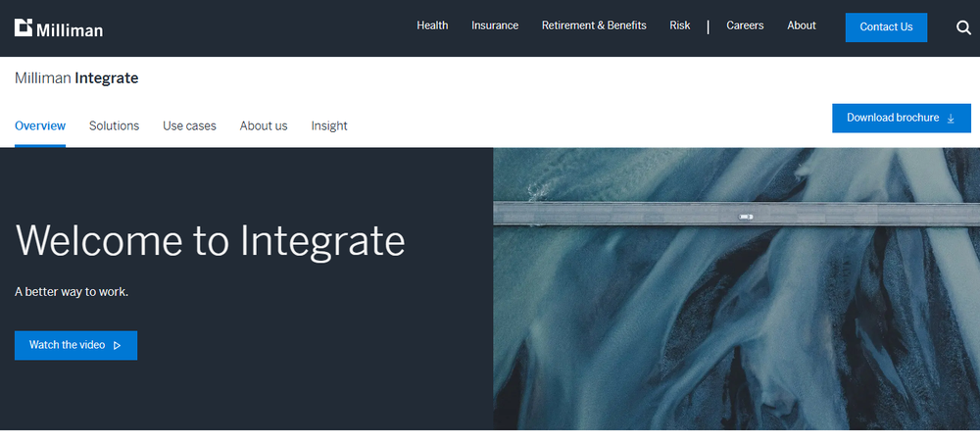
Task: Switch to the Use cases tab
Action: [189, 126]
